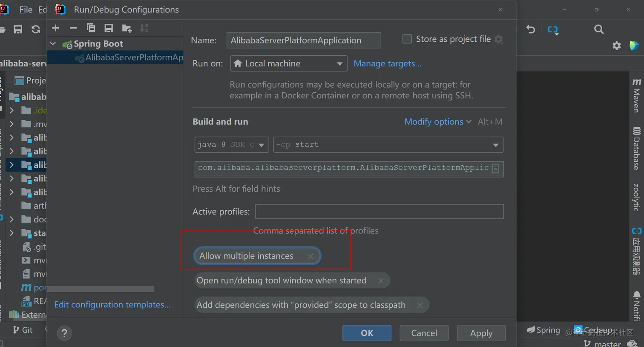Open IDE settings gear icon

coord(617,46)
